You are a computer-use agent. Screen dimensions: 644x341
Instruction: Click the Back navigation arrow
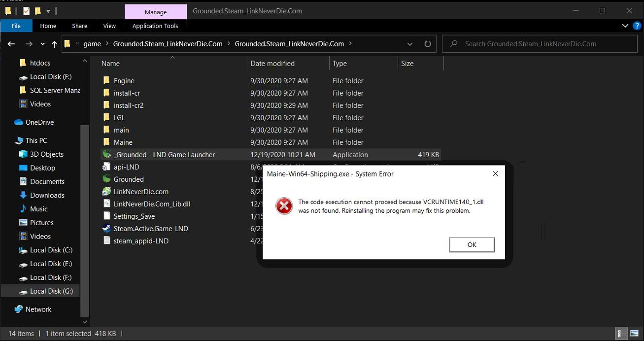click(11, 44)
